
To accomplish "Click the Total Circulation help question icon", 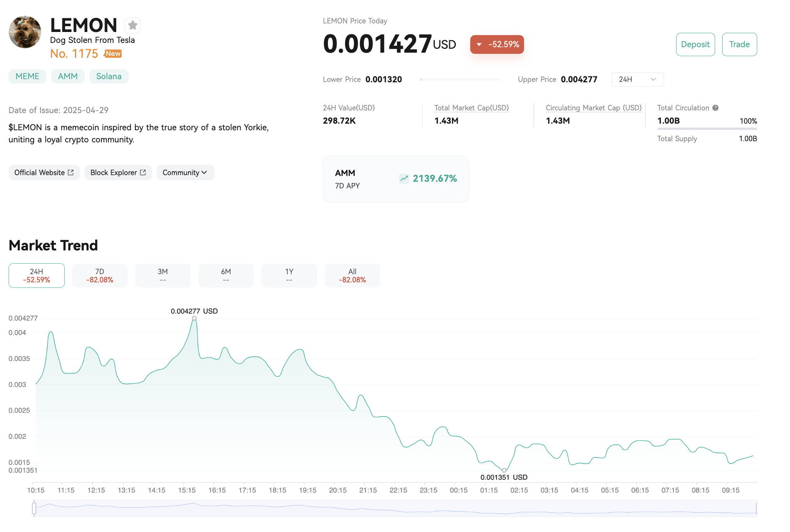I will click(x=715, y=108).
